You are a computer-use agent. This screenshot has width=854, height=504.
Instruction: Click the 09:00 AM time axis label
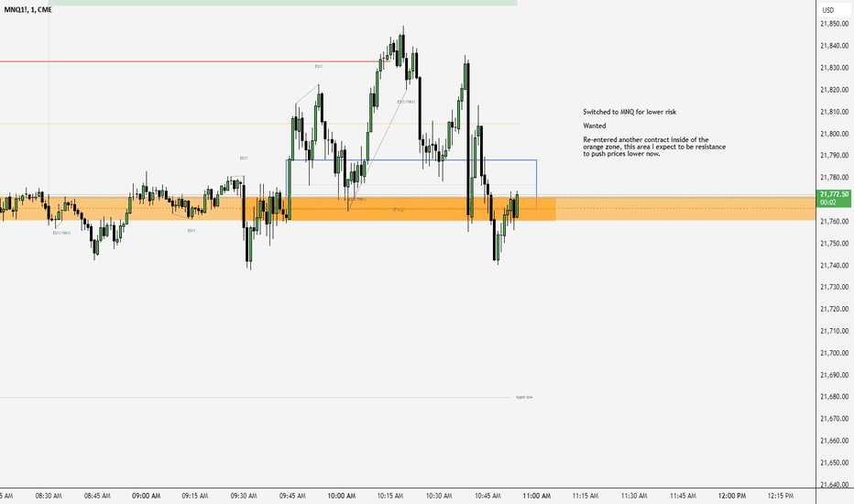click(x=146, y=497)
